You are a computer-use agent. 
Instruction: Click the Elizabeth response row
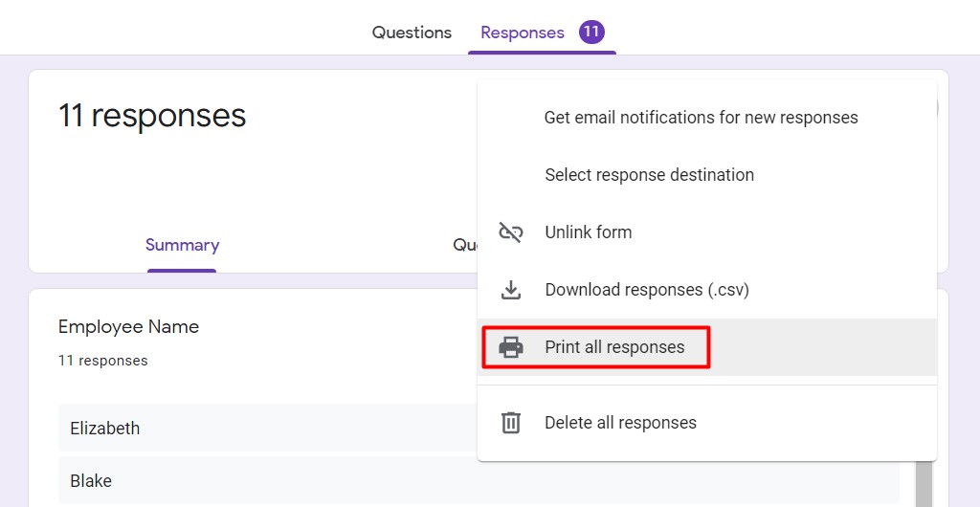tap(268, 428)
